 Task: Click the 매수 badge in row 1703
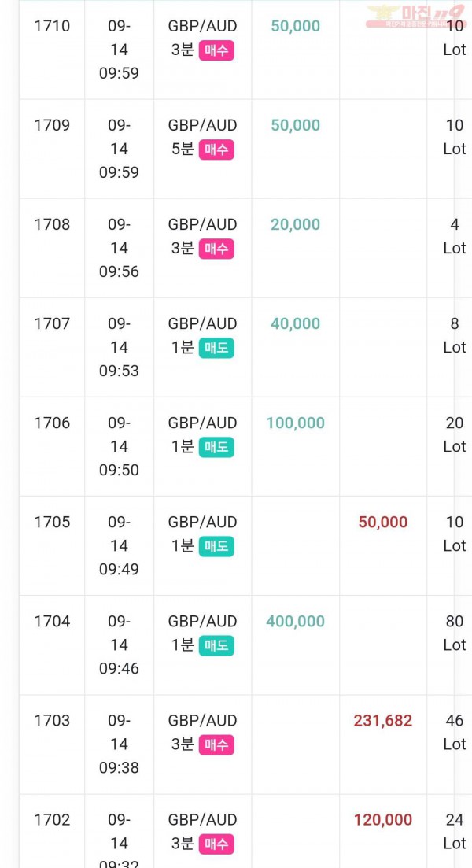[x=216, y=744]
